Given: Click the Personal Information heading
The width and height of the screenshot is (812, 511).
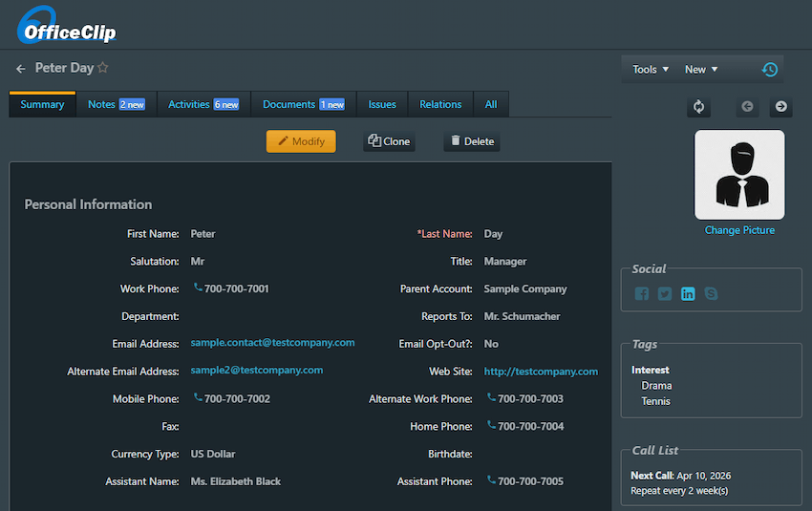Looking at the screenshot, I should [88, 204].
